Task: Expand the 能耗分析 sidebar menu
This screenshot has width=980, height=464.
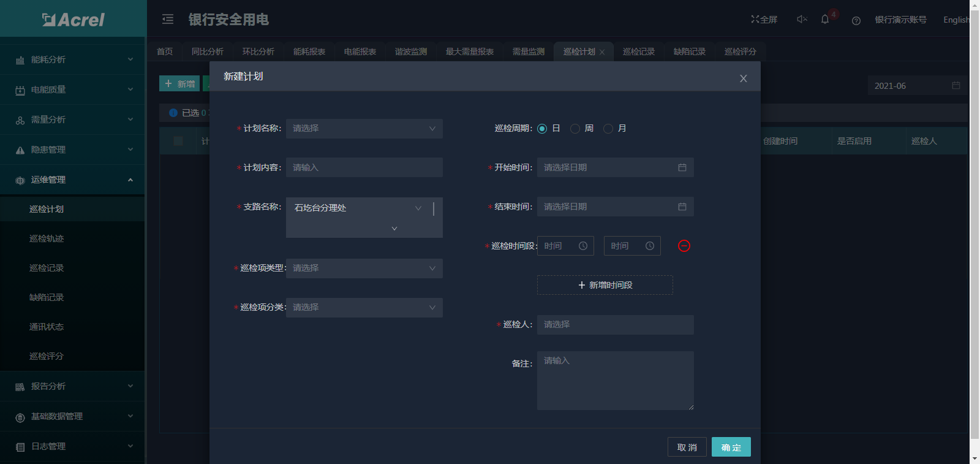Action: coord(72,59)
